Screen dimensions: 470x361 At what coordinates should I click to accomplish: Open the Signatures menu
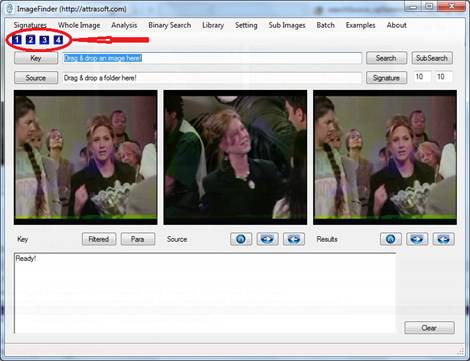coord(30,25)
